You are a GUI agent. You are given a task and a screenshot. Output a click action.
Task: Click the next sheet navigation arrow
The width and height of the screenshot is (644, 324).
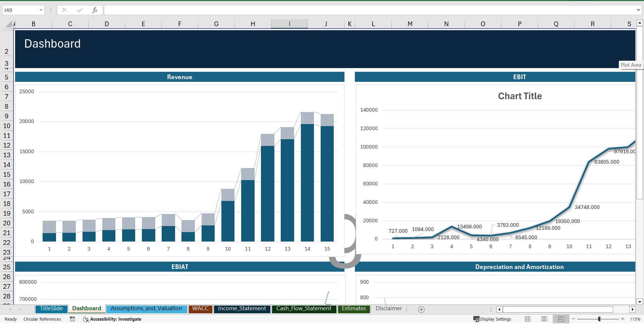(x=20, y=309)
